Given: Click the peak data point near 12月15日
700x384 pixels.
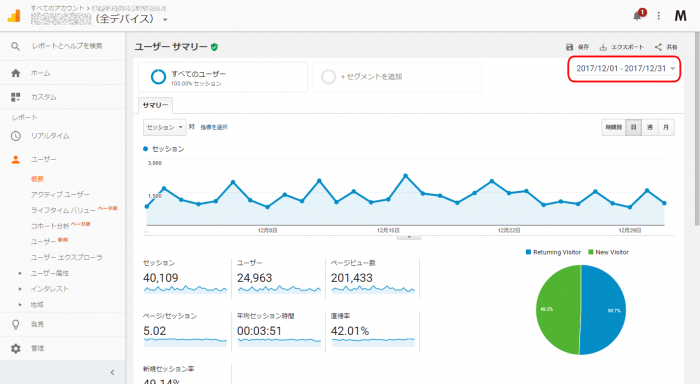Looking at the screenshot, I should point(405,176).
